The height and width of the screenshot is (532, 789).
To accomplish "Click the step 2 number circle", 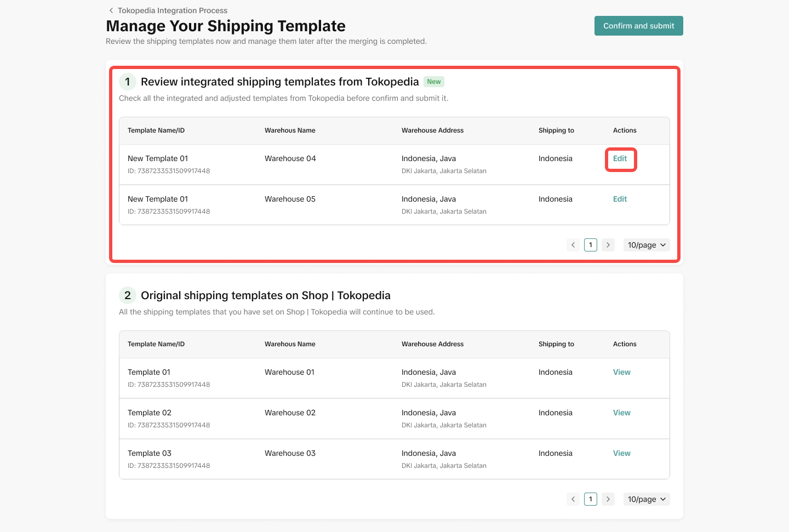I will [128, 295].
